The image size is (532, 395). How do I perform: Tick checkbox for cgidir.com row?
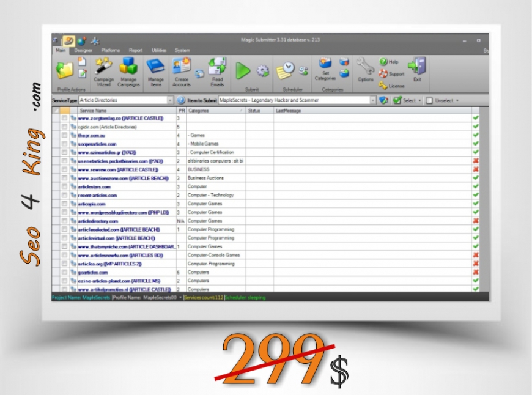64,127
